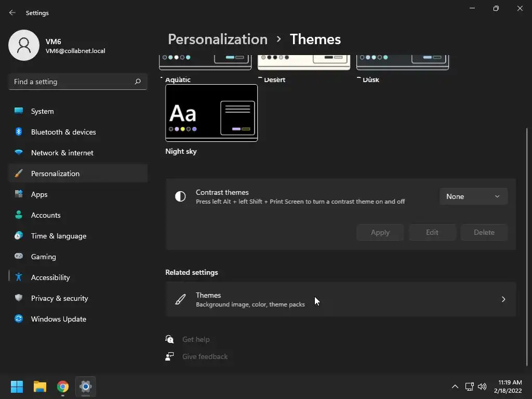This screenshot has width=532, height=399.
Task: Expand the Themes related settings chevron
Action: pyautogui.click(x=503, y=299)
